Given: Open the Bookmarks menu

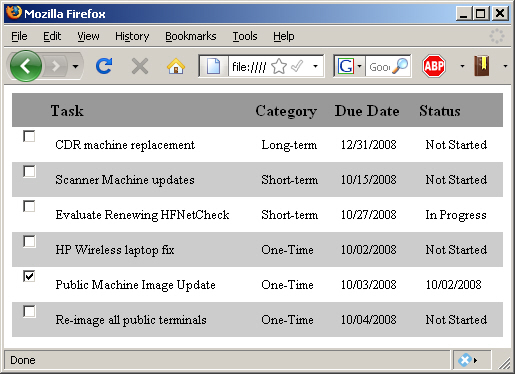Looking at the screenshot, I should (x=191, y=36).
